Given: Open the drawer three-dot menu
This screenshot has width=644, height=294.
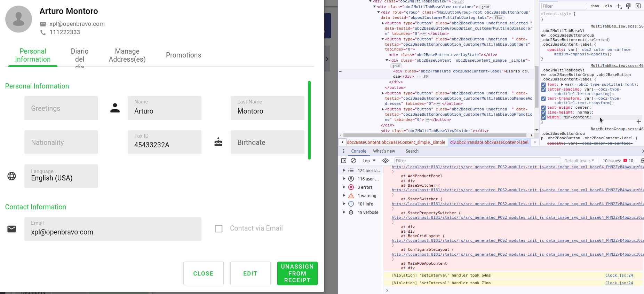Looking at the screenshot, I should 344,151.
